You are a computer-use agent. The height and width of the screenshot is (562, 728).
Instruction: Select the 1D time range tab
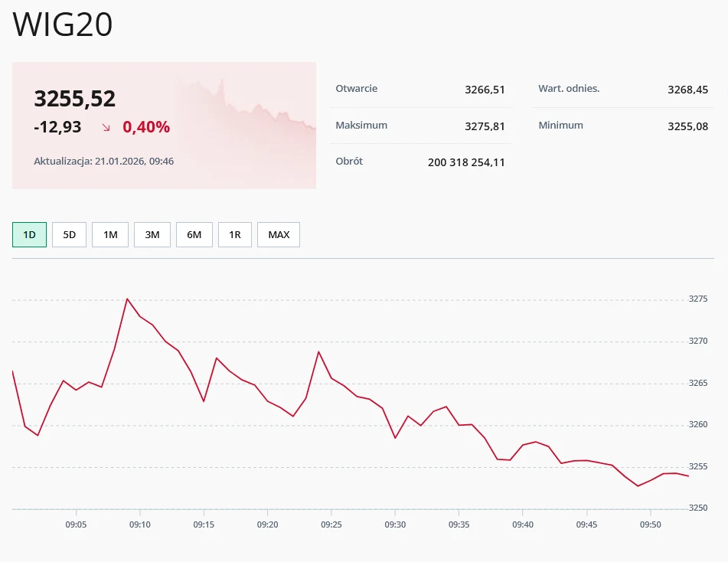[x=29, y=235]
